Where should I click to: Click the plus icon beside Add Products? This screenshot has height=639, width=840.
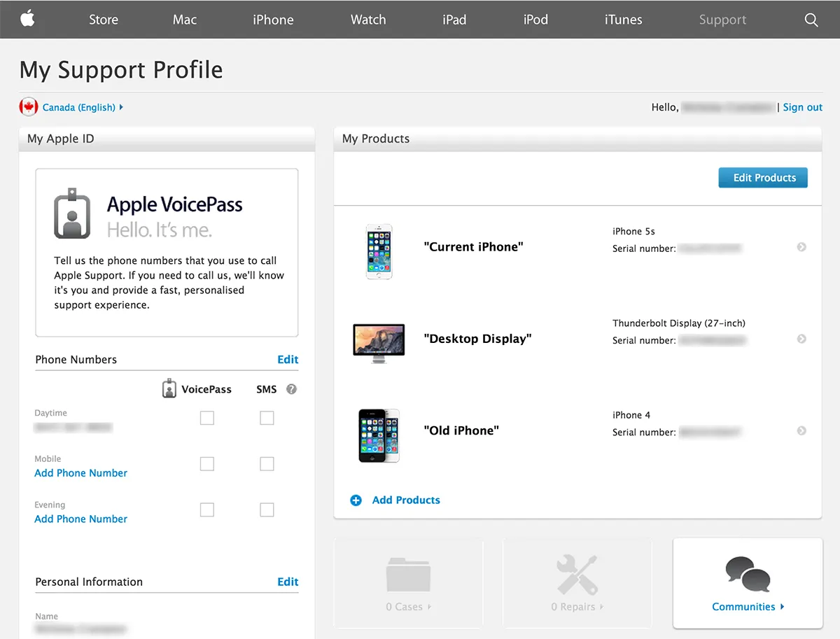pos(356,500)
